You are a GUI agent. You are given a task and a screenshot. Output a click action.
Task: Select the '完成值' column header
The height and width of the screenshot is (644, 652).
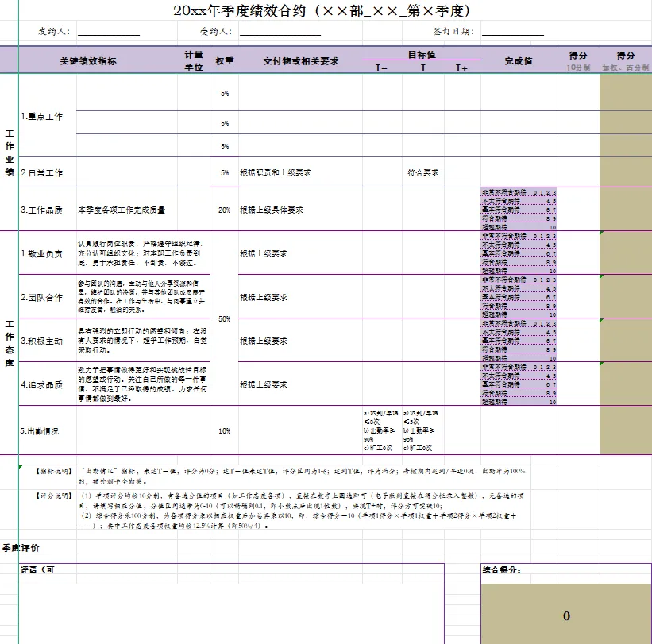(x=519, y=60)
